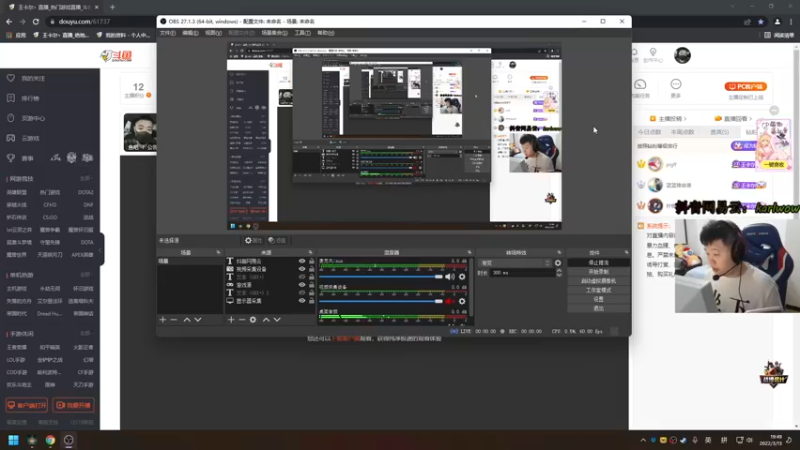Unlock the 抖音网易云 source

point(311,261)
